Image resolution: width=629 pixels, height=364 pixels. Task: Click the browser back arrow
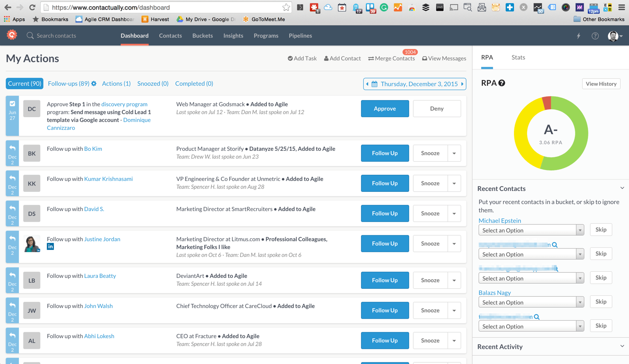coord(8,7)
